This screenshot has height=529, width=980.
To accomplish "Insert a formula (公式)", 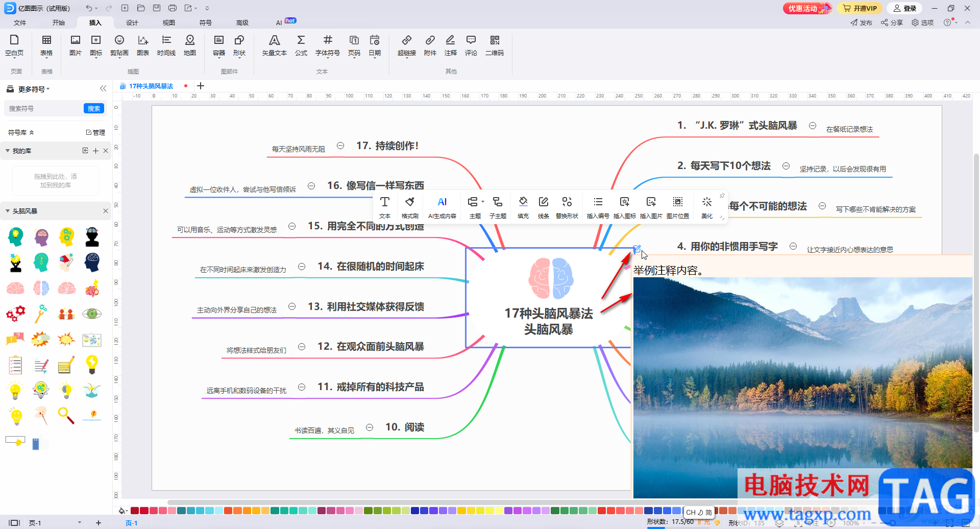I will click(x=301, y=45).
